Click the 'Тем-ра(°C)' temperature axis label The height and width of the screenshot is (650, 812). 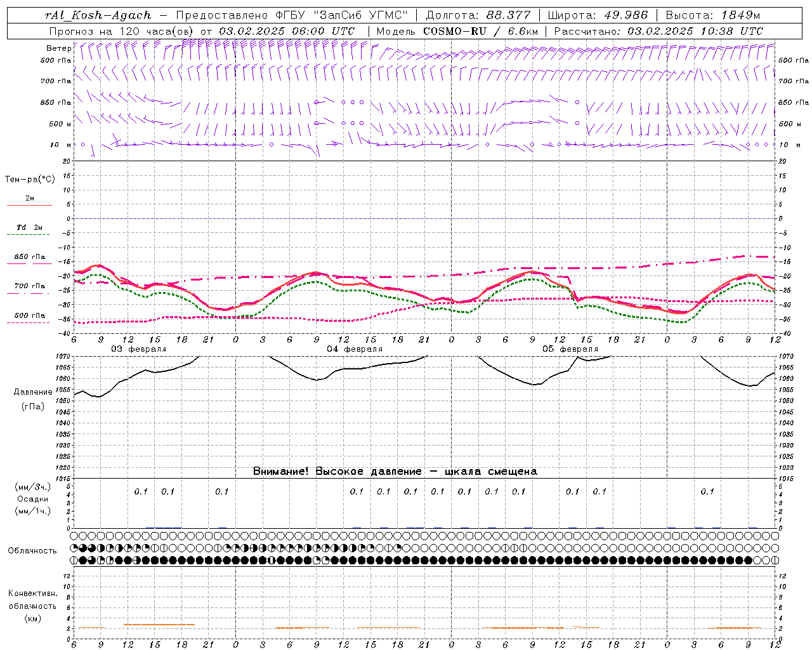coord(30,180)
